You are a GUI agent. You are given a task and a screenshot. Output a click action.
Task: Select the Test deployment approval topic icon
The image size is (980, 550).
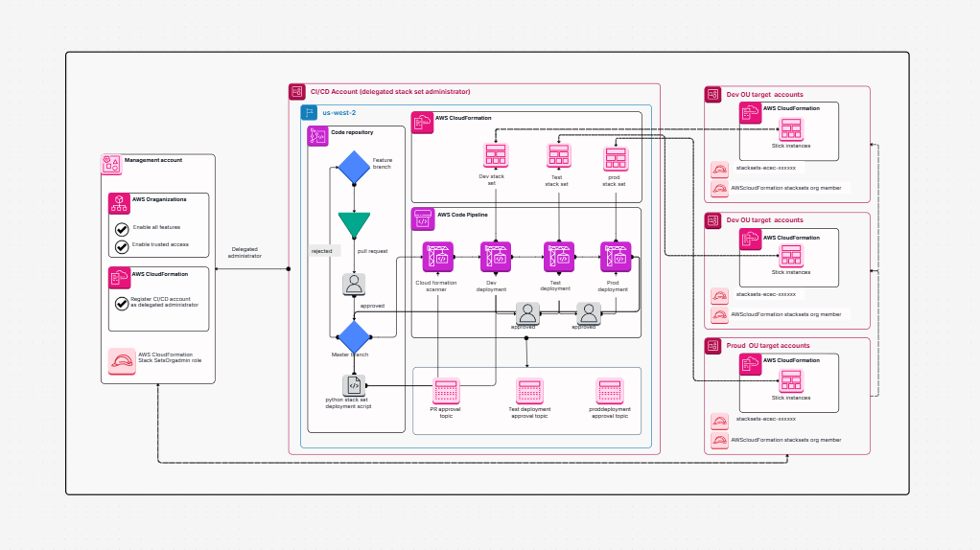[x=529, y=392]
